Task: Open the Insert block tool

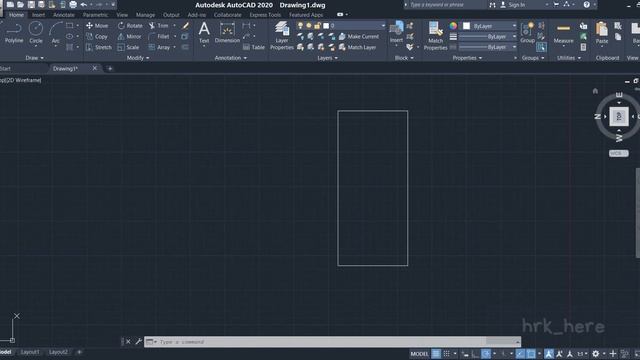Action: (x=396, y=33)
